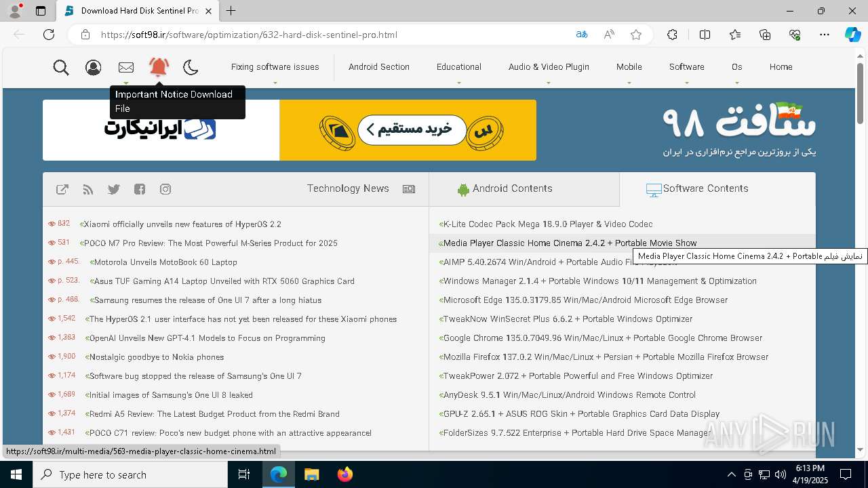Open the tab actions menu icon
The width and height of the screenshot is (868, 488).
(41, 11)
